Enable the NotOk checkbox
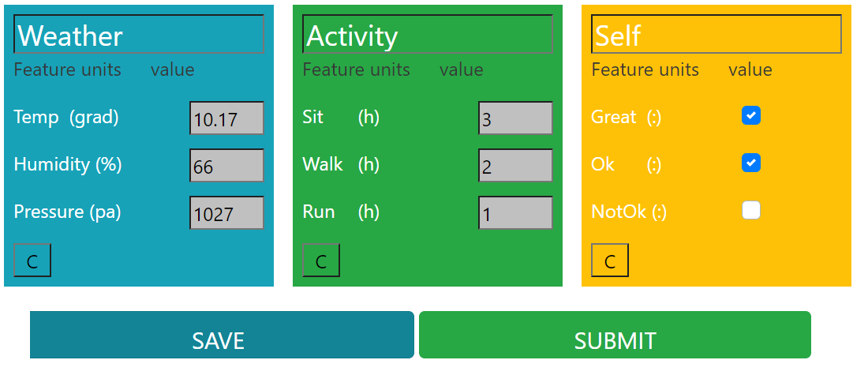The image size is (868, 375). [x=751, y=210]
